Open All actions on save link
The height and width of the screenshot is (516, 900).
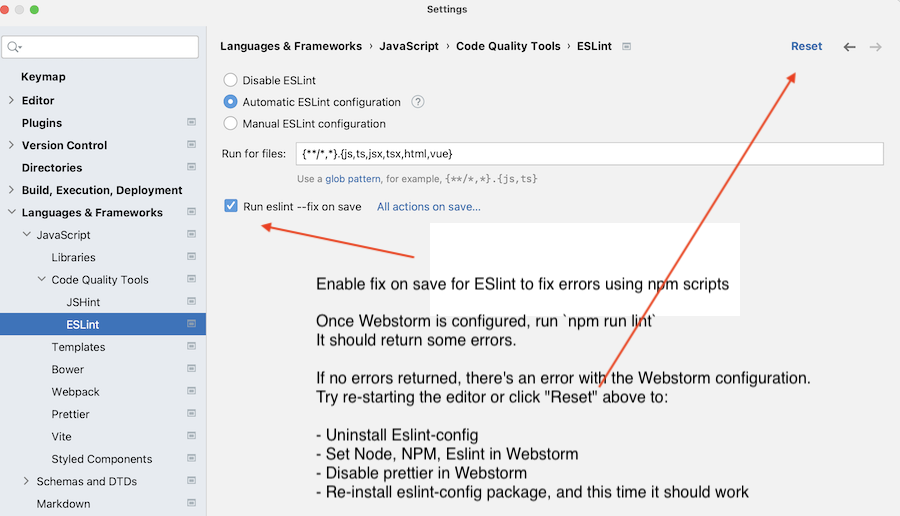tap(429, 207)
